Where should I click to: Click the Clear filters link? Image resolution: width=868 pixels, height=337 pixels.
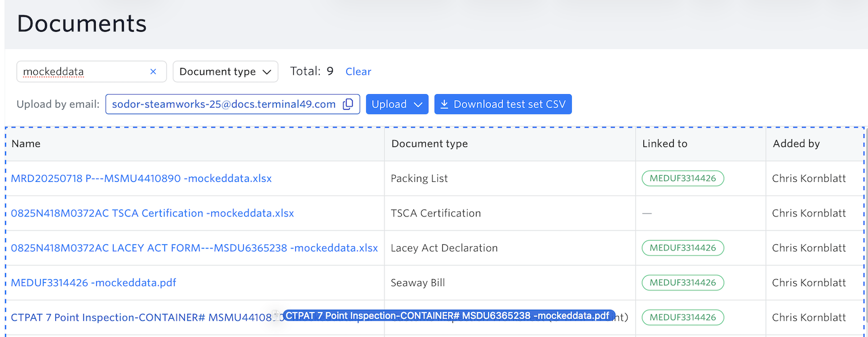358,72
